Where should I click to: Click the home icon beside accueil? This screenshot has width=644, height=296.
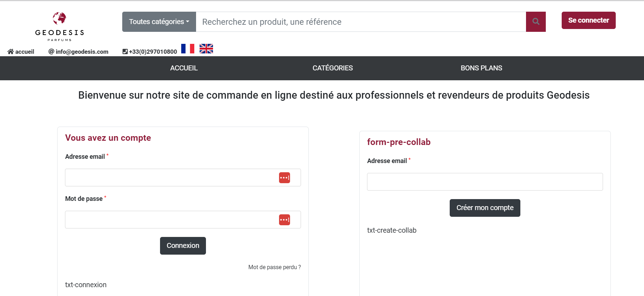coord(11,52)
